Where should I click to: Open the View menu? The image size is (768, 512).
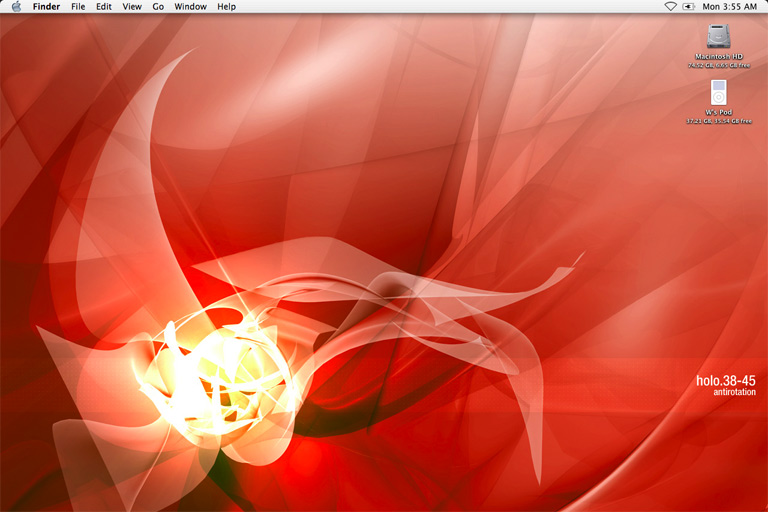click(132, 6)
